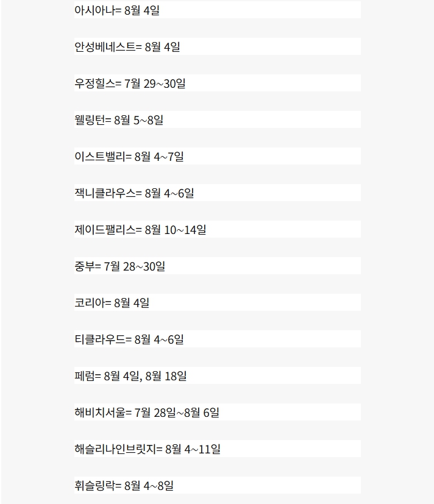Click the name 제이드팰리스
This screenshot has height=504, width=434.
pos(105,230)
